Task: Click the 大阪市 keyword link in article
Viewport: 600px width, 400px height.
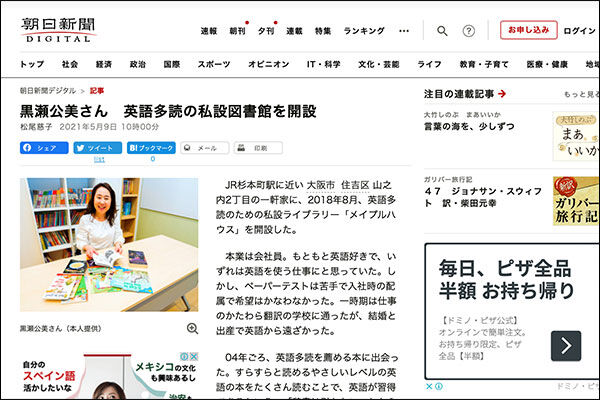Action: click(x=321, y=185)
